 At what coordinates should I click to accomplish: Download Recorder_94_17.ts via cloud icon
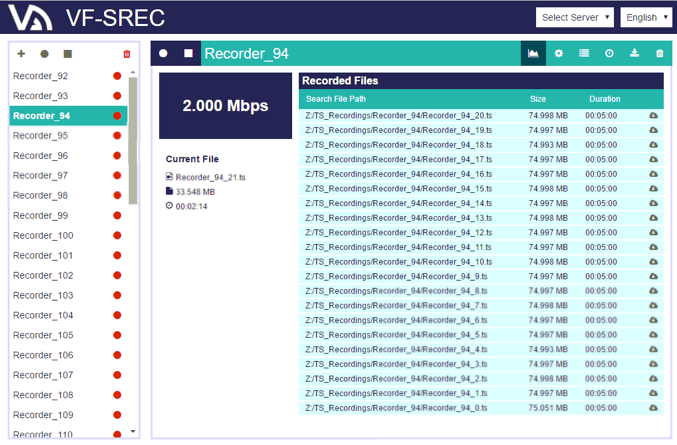click(653, 159)
